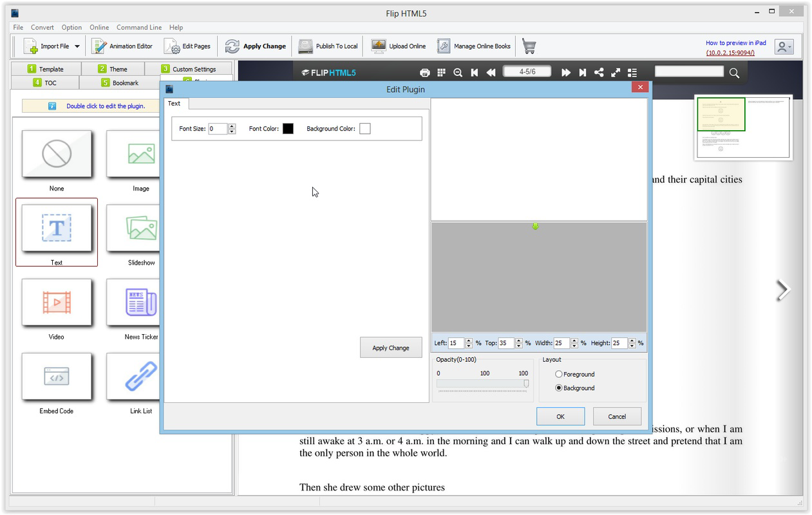Click the Font Size input field

pyautogui.click(x=218, y=129)
